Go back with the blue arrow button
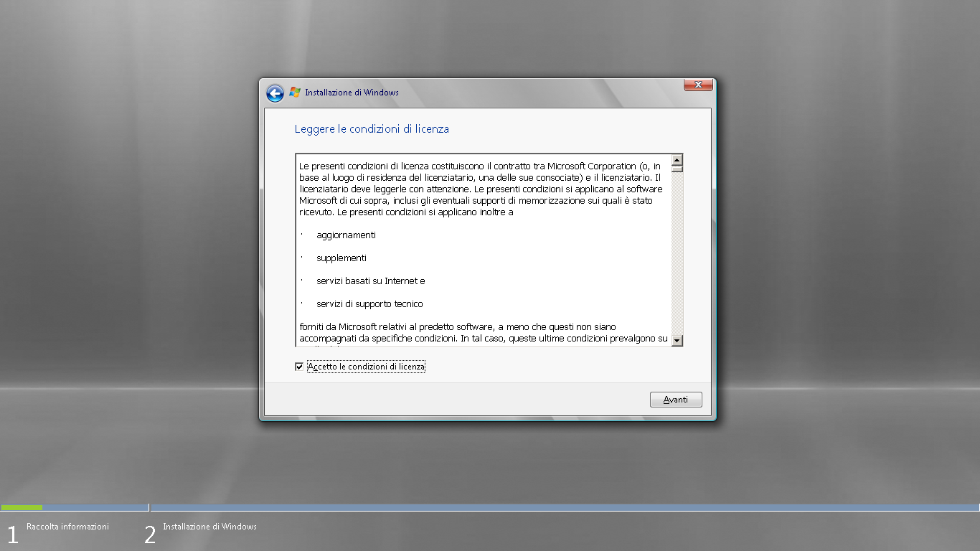 point(275,93)
